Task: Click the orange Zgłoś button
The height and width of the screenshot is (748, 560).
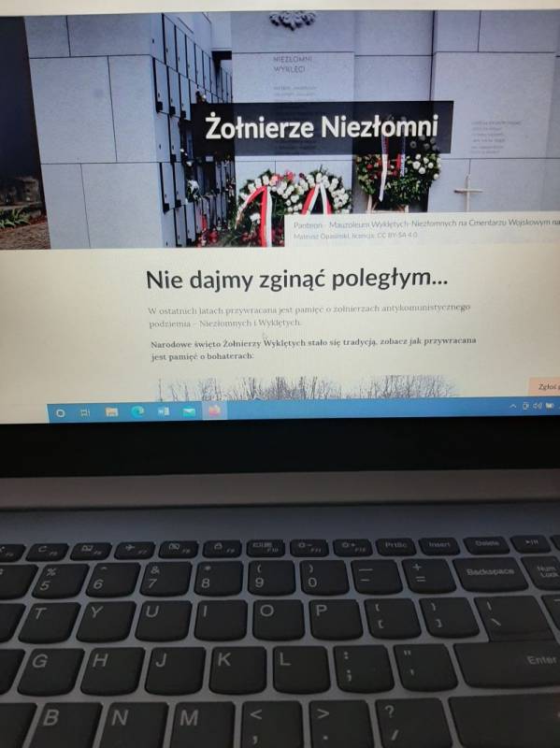Action: pos(545,386)
